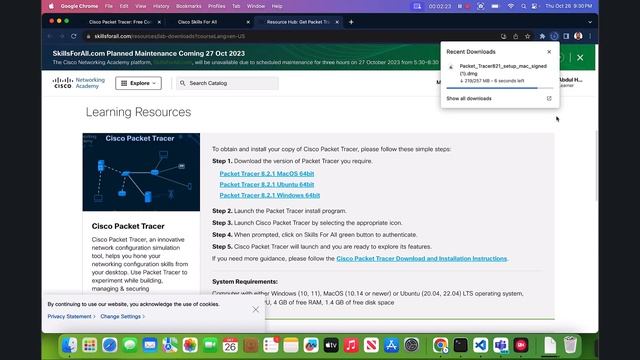Image resolution: width=640 pixels, height=360 pixels.
Task: Dismiss the cookie notice
Action: [256, 310]
